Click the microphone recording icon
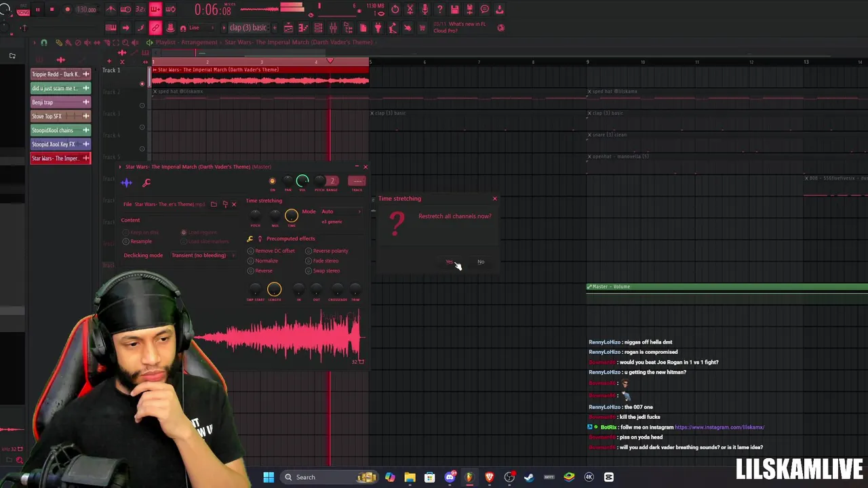This screenshot has width=868, height=488. click(x=425, y=9)
